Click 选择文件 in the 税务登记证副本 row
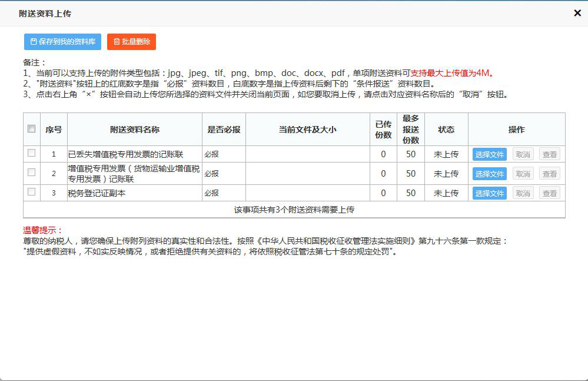The width and height of the screenshot is (588, 381). pos(489,193)
